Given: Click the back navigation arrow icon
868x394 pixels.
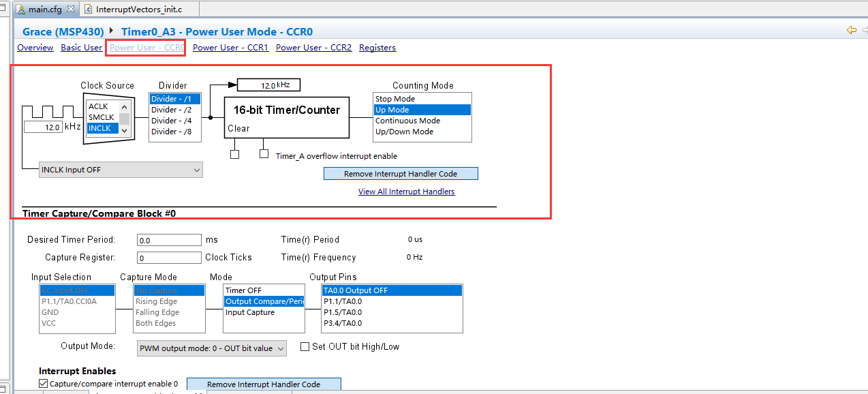Looking at the screenshot, I should pyautogui.click(x=851, y=30).
